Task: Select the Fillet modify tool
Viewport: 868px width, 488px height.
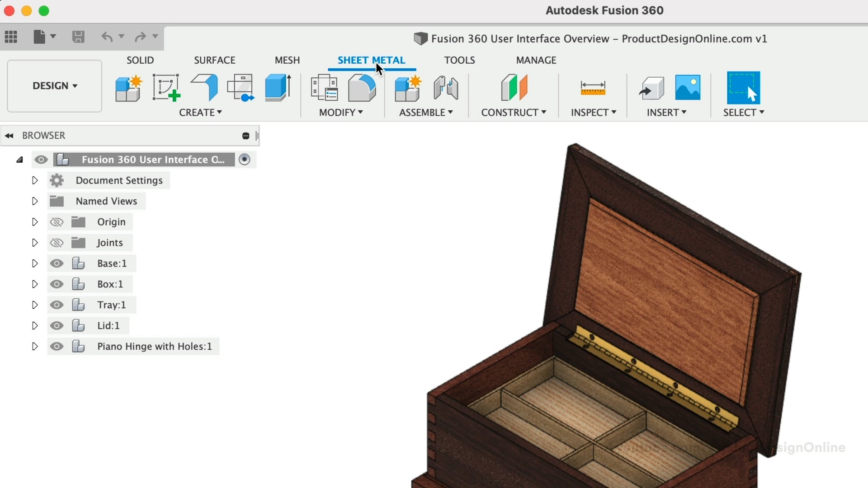Action: click(x=362, y=88)
